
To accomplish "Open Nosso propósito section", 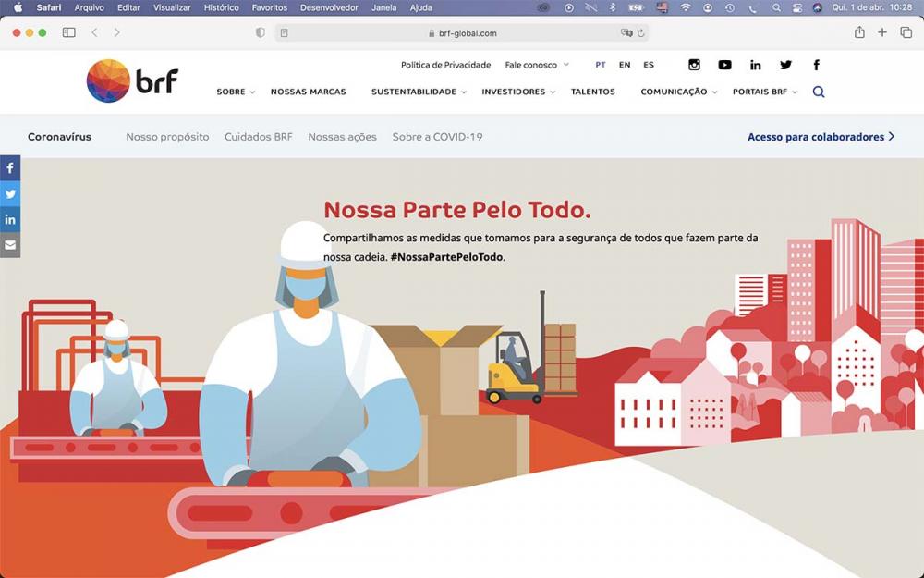I will pyautogui.click(x=167, y=137).
